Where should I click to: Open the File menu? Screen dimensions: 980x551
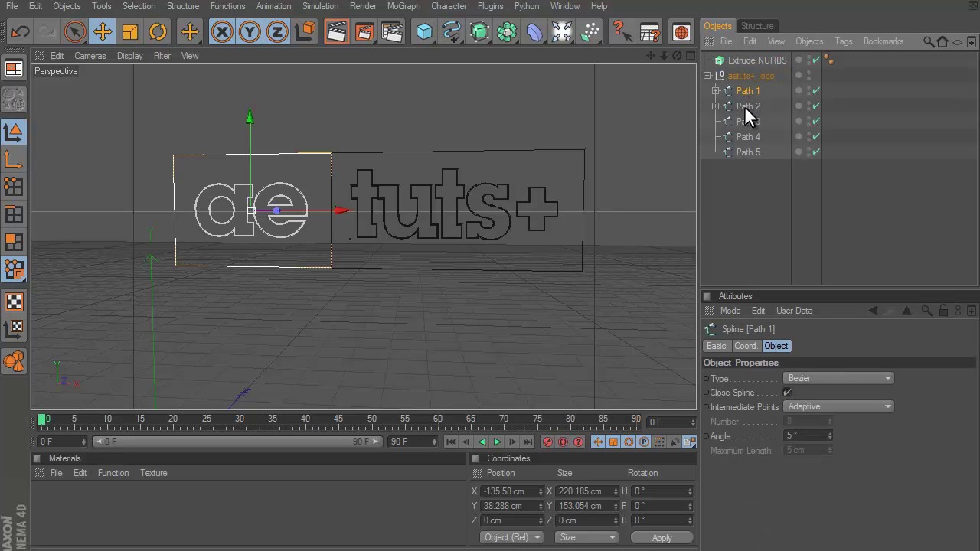pos(12,6)
